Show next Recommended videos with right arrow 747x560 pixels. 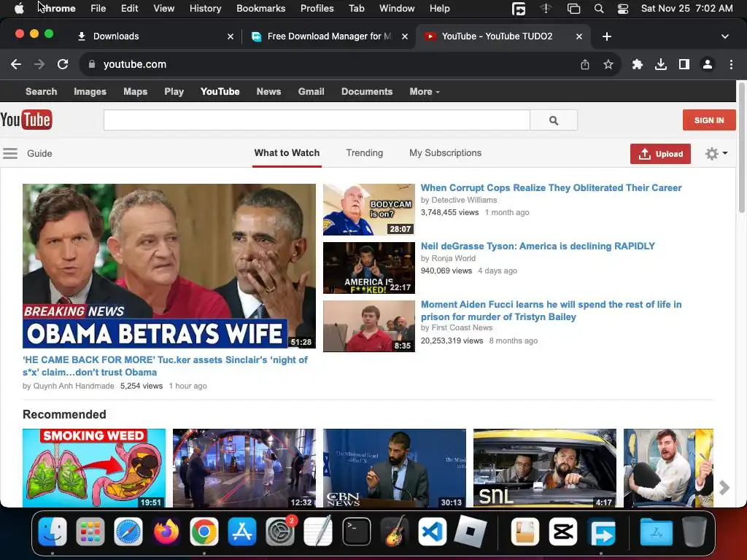[724, 487]
